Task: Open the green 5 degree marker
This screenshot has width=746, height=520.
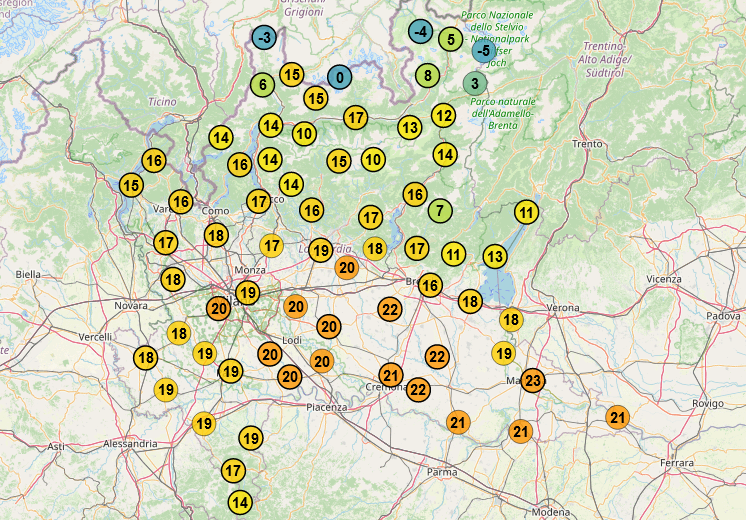Action: pos(451,39)
